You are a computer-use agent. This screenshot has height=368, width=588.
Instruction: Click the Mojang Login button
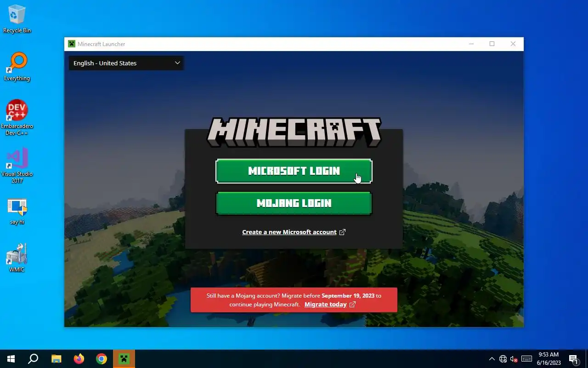point(294,203)
